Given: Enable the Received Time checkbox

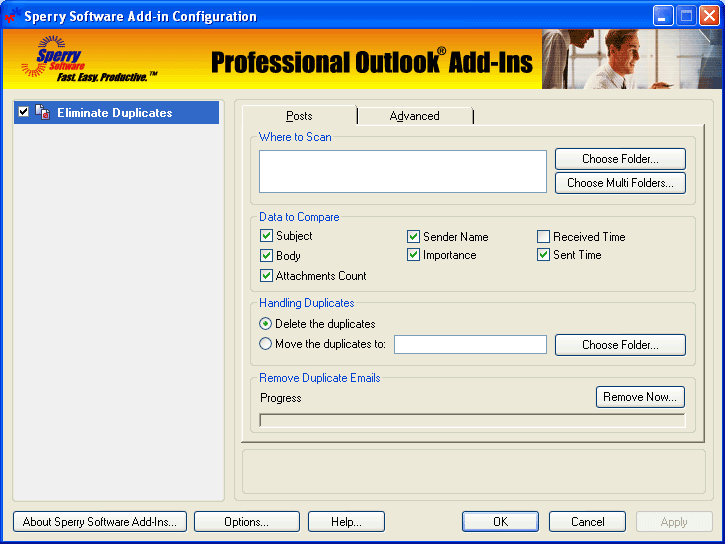Looking at the screenshot, I should (x=543, y=237).
